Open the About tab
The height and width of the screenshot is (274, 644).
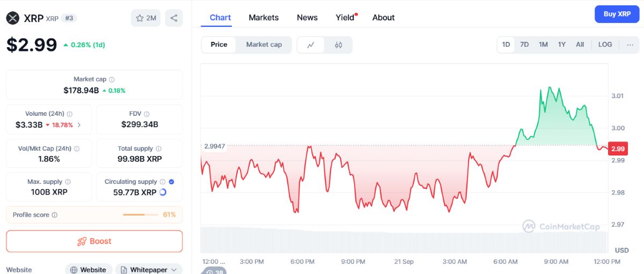pos(383,17)
